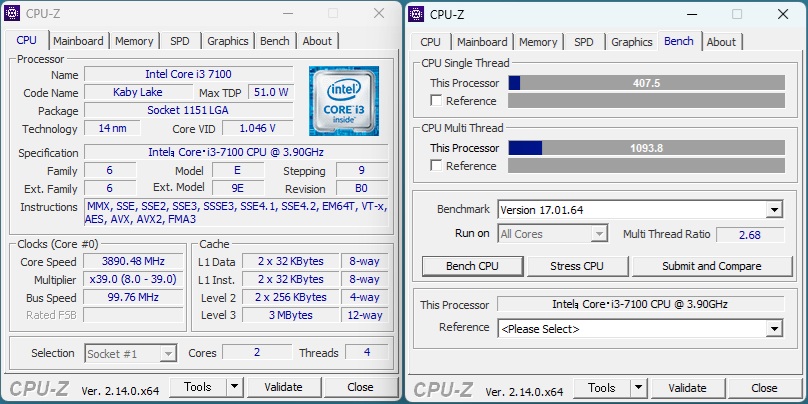Switch to Mainboard tab in left window
The width and height of the screenshot is (808, 404).
78,41
